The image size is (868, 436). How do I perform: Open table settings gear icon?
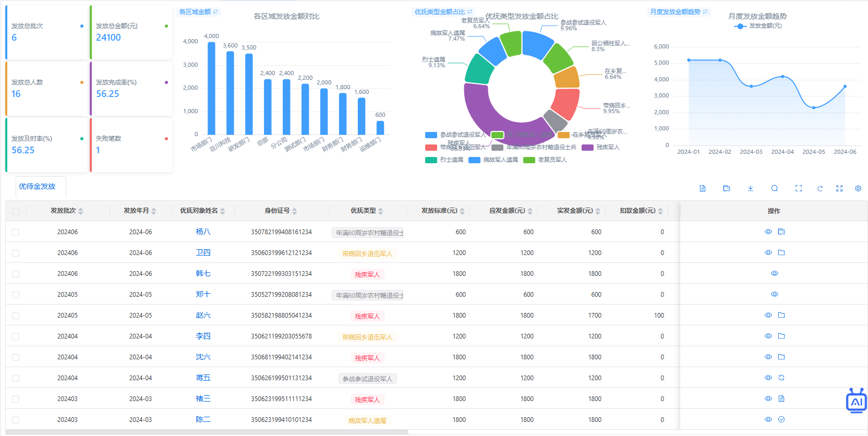tap(858, 188)
